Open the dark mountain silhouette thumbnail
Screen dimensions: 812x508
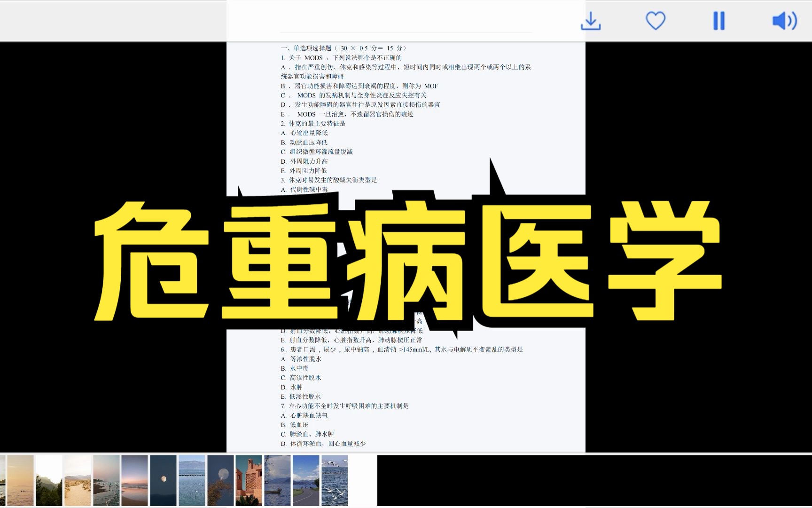(49, 480)
